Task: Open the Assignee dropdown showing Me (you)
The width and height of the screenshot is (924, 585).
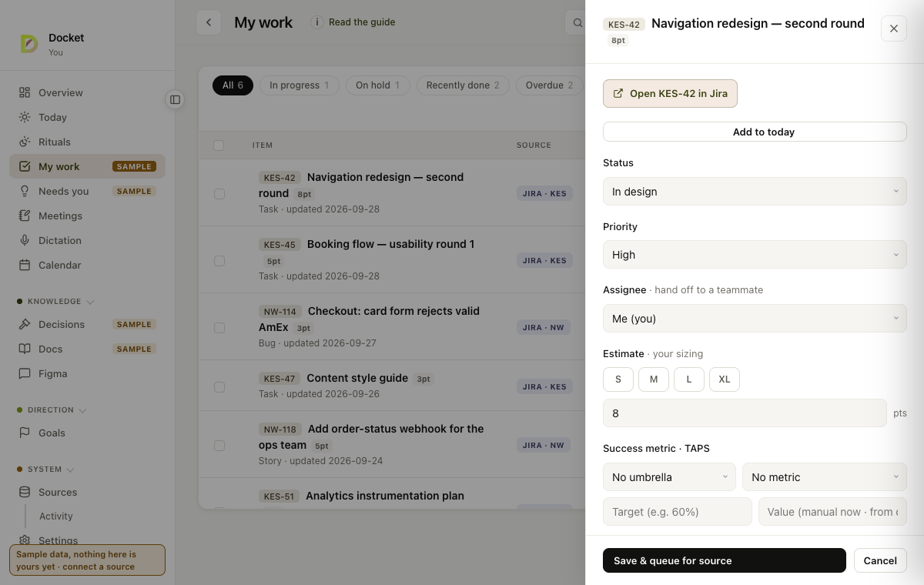Action: point(755,318)
